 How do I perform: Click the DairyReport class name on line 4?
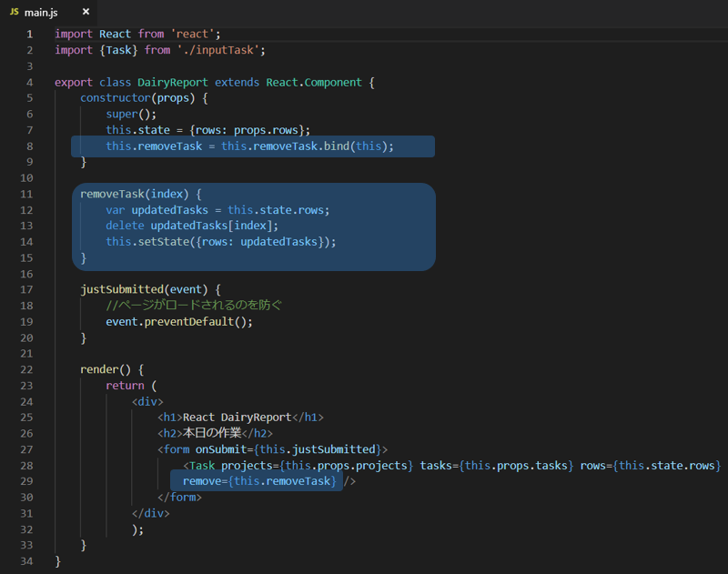173,83
